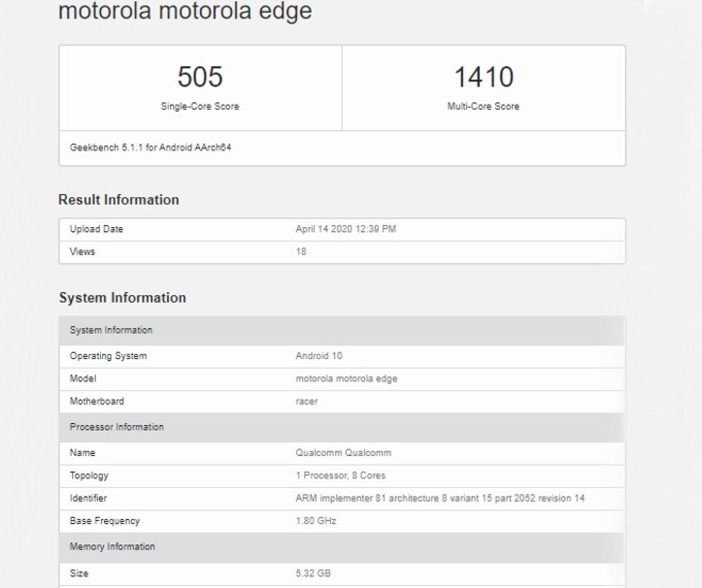
Task: Select the '1.80 GHz' value
Action: 316,521
